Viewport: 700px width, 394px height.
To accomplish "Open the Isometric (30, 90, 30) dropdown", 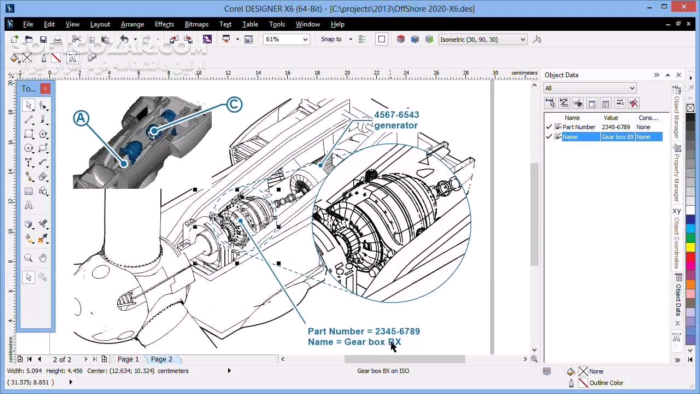I will tap(523, 40).
